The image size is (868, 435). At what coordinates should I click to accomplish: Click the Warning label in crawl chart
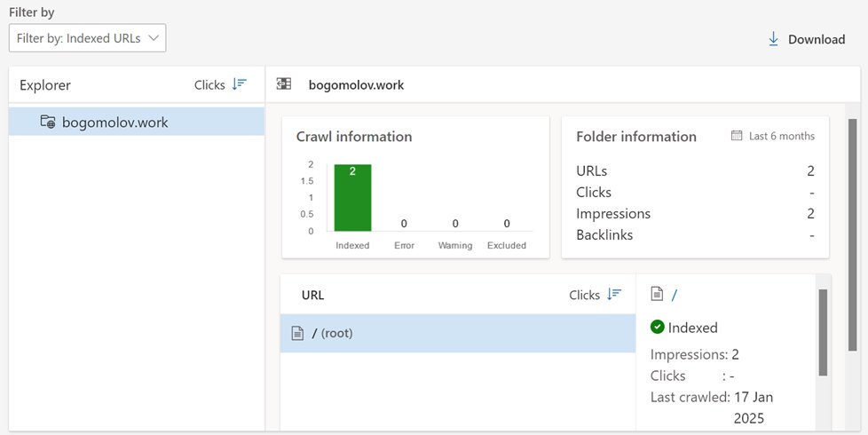pos(455,245)
